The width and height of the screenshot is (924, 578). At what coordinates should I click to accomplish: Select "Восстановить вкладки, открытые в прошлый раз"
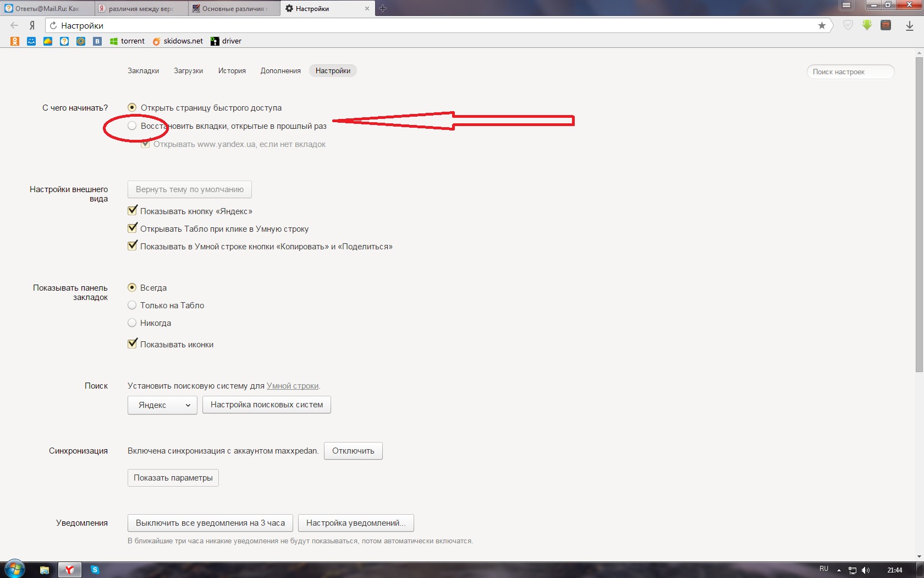[132, 126]
